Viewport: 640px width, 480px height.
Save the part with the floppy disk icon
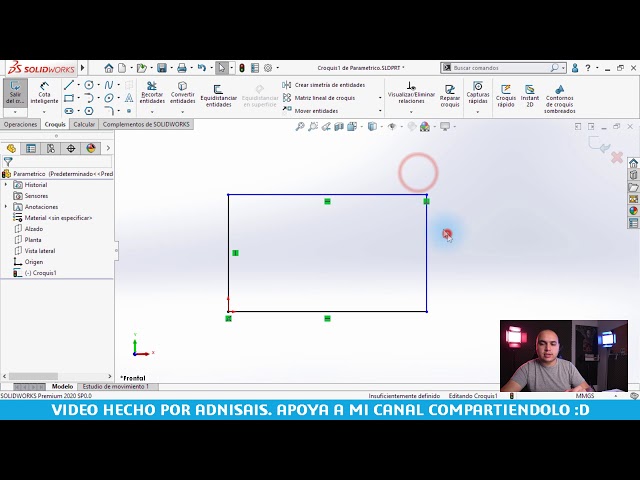[162, 68]
